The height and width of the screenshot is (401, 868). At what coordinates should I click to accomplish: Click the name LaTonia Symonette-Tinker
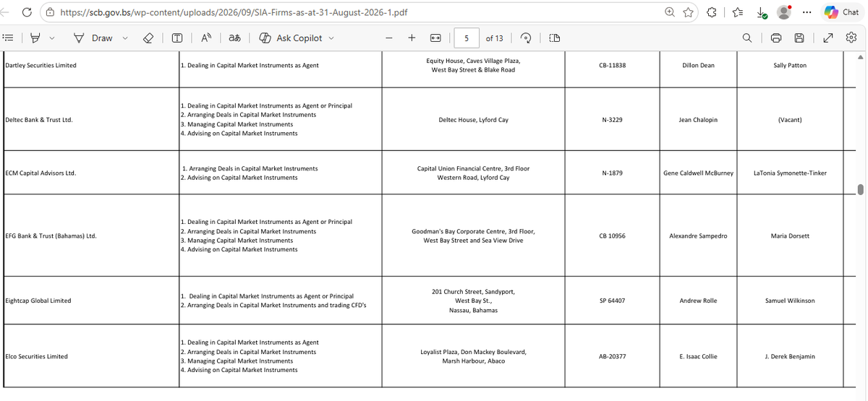click(x=790, y=173)
